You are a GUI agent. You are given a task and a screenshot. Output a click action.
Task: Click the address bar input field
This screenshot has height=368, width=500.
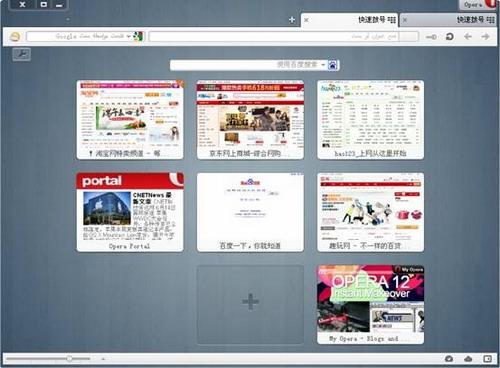pyautogui.click(x=284, y=36)
